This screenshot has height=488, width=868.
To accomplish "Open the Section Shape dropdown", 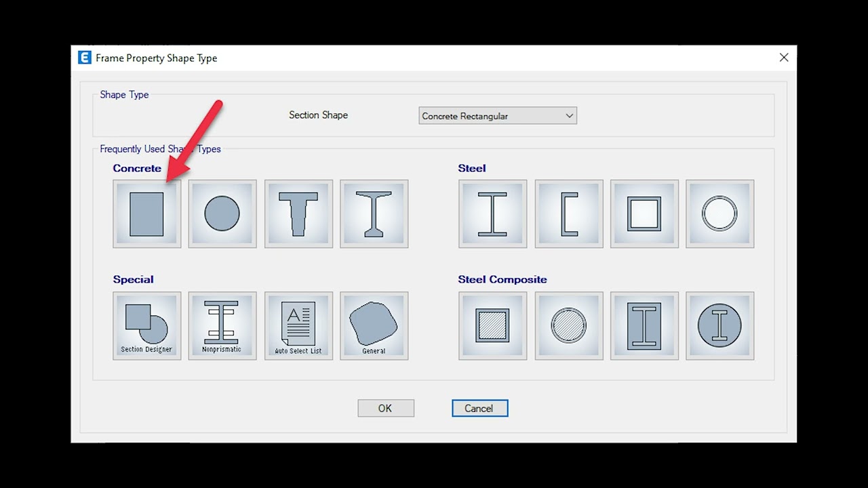I will [x=498, y=116].
